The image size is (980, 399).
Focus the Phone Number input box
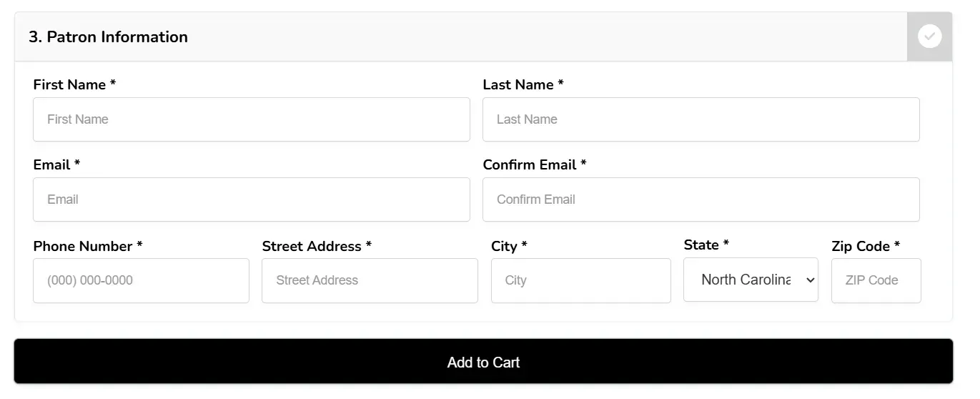point(141,280)
